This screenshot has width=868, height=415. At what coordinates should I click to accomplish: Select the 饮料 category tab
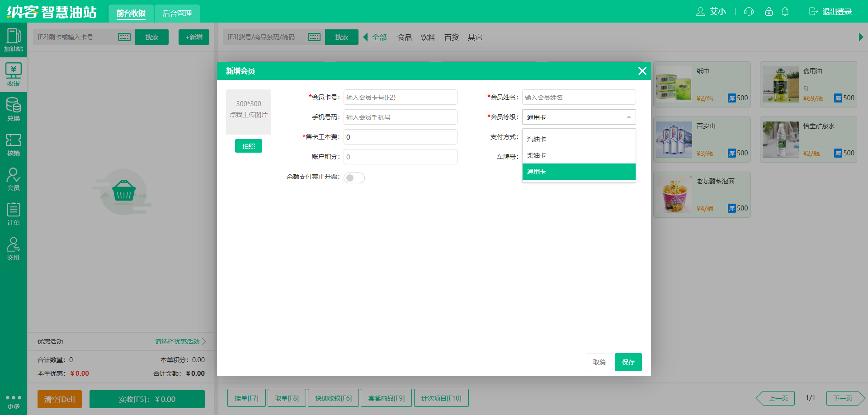tap(428, 37)
